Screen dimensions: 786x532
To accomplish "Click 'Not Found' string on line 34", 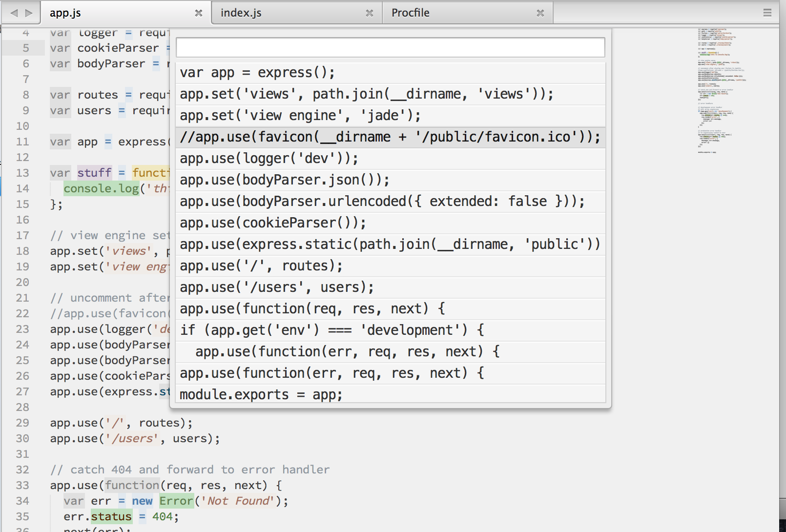I will coord(238,501).
